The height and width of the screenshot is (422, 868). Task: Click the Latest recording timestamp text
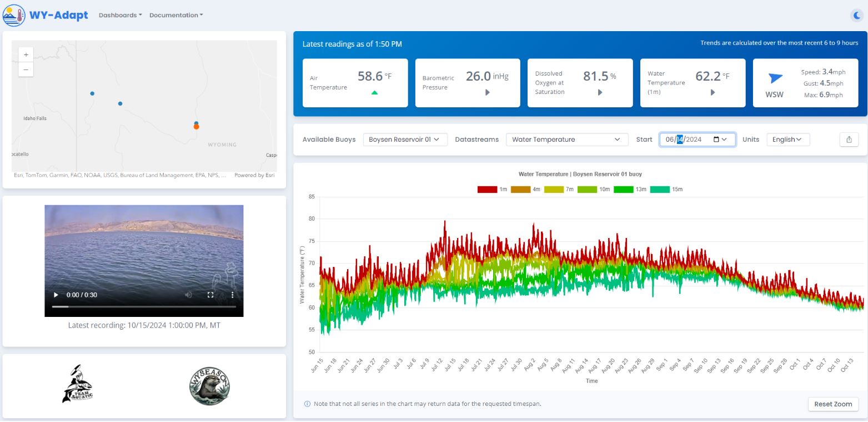click(144, 325)
